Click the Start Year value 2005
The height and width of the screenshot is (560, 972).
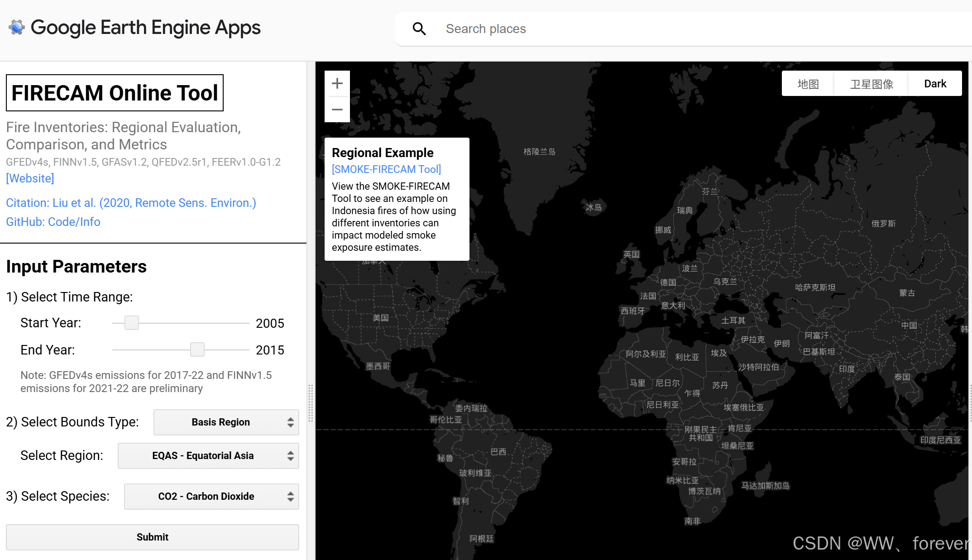(270, 323)
